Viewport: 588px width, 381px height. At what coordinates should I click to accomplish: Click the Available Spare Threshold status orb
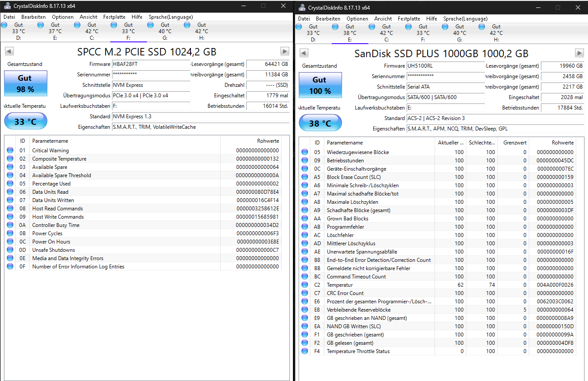(x=10, y=175)
